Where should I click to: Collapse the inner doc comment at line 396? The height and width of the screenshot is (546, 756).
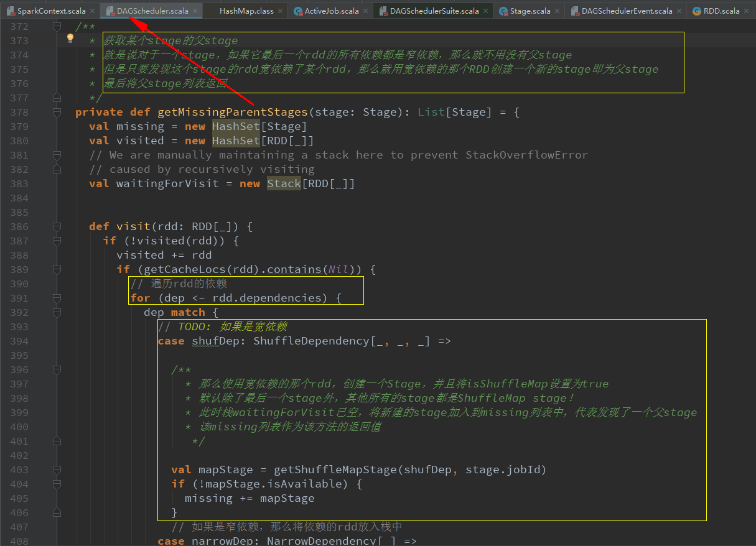click(x=57, y=369)
